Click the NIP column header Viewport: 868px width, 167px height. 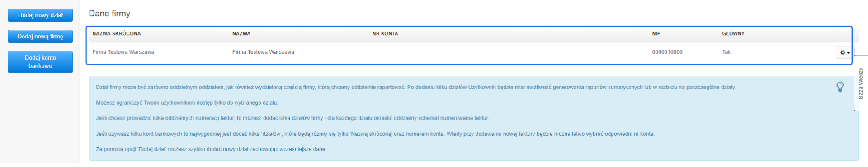point(656,34)
